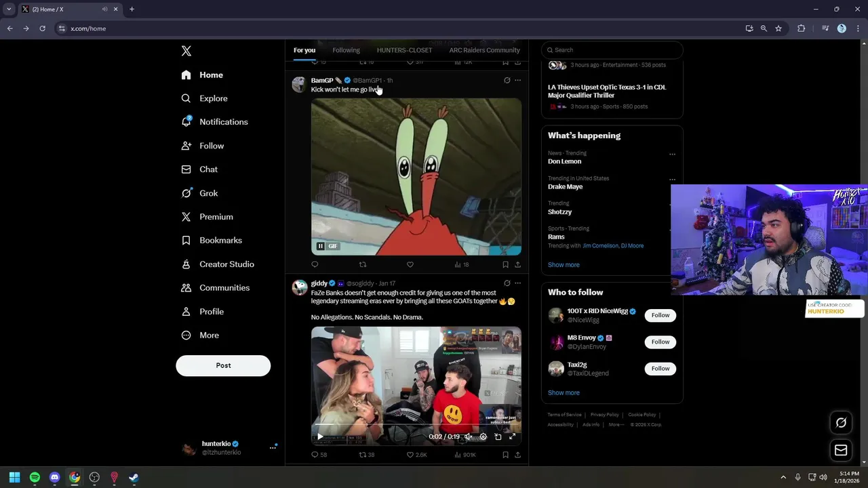Switch to ARC Raiders Community tab
Image resolution: width=868 pixels, height=488 pixels.
tap(484, 50)
